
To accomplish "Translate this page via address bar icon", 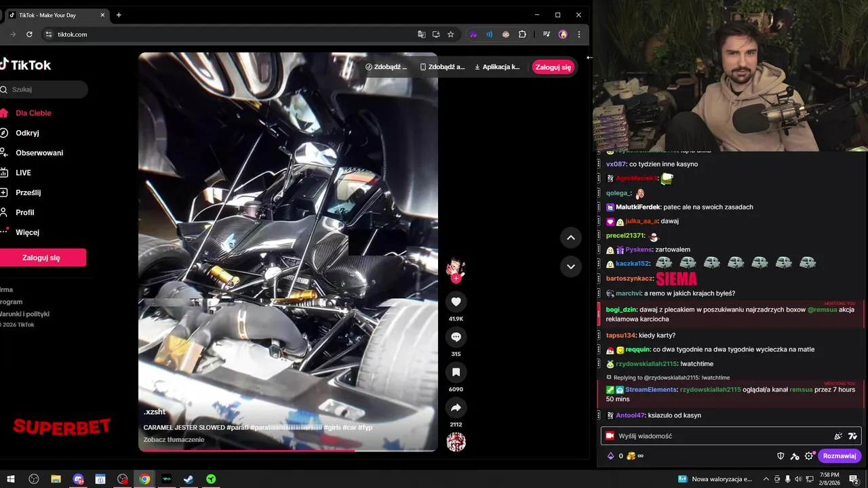I will coord(422,34).
